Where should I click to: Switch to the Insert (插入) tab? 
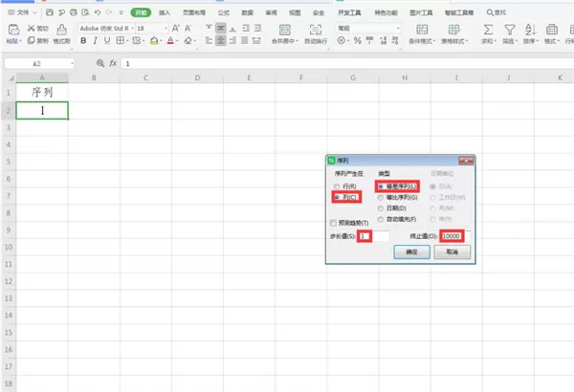coord(165,12)
